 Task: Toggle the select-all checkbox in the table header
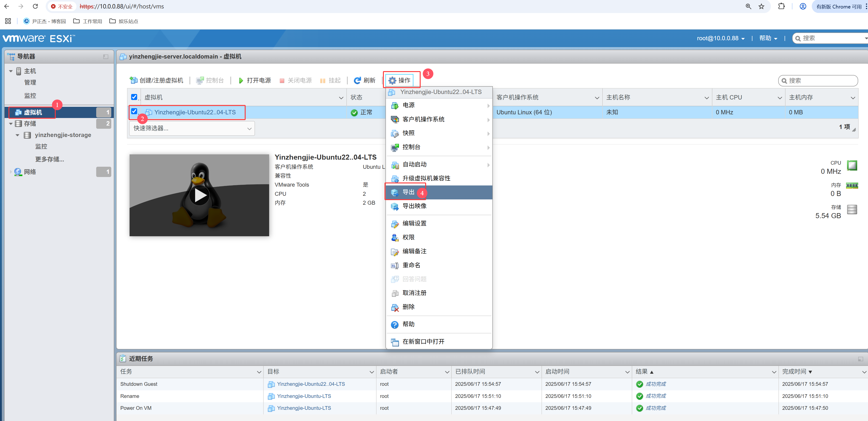click(134, 97)
